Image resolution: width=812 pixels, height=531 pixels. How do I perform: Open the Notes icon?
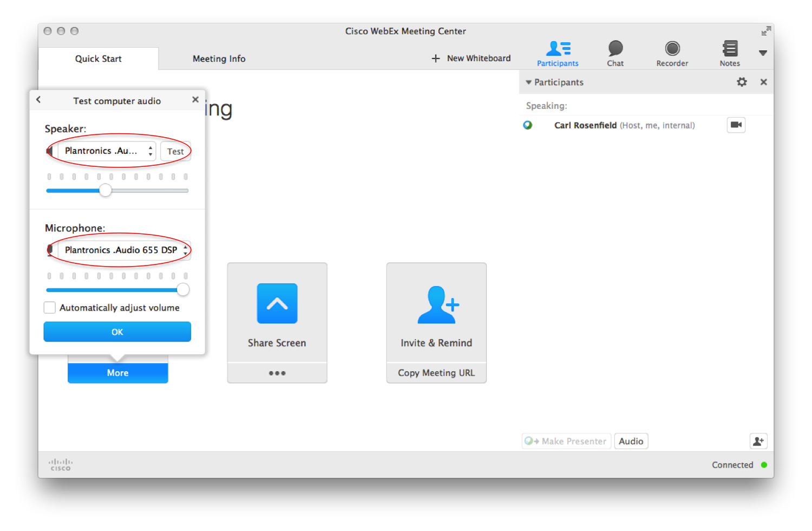(x=730, y=53)
